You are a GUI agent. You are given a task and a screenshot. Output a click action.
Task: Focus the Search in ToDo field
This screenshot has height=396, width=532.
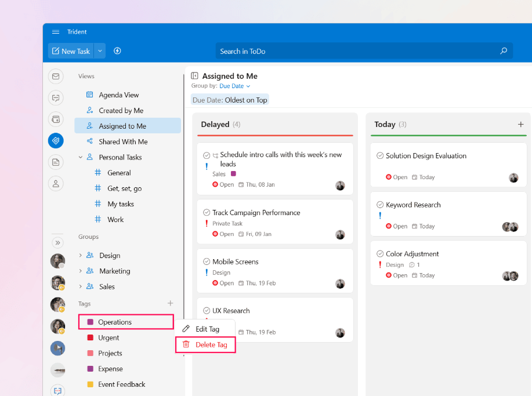point(364,51)
